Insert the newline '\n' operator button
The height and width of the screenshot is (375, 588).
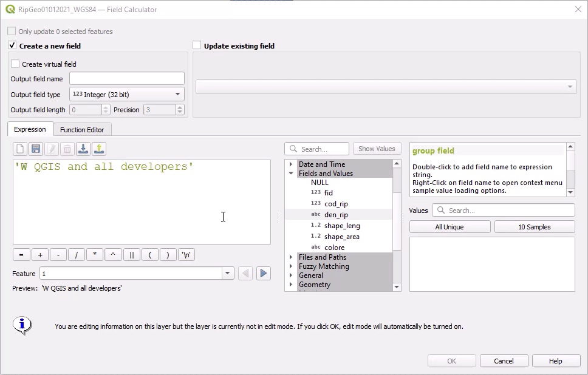coord(187,255)
